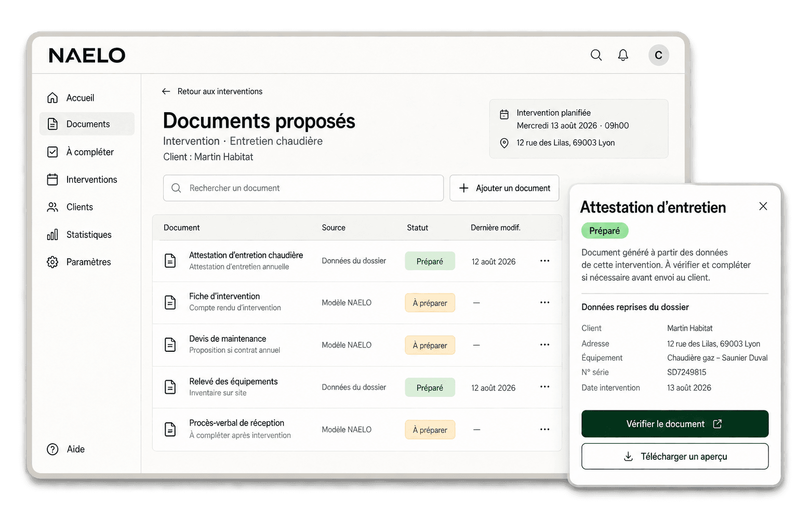798x532 pixels.
Task: Focus the Rechercher un document field
Action: point(303,188)
